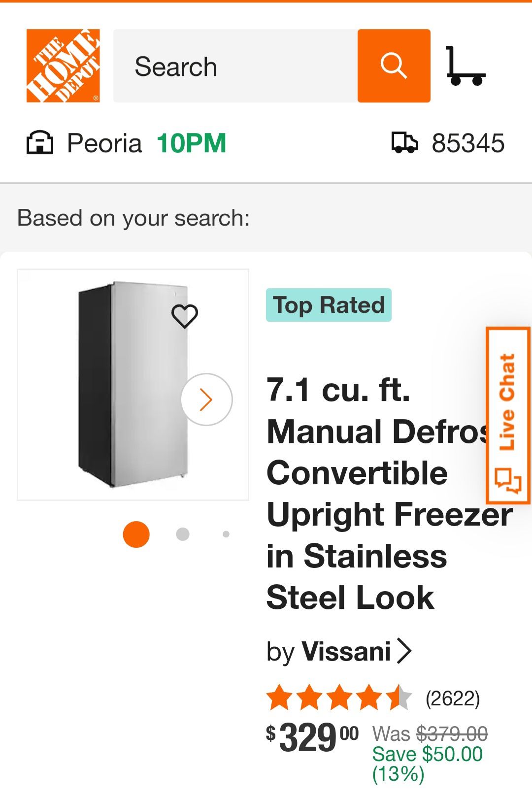Viewport: 532px width, 797px height.
Task: Tap the store location icon
Action: [39, 143]
